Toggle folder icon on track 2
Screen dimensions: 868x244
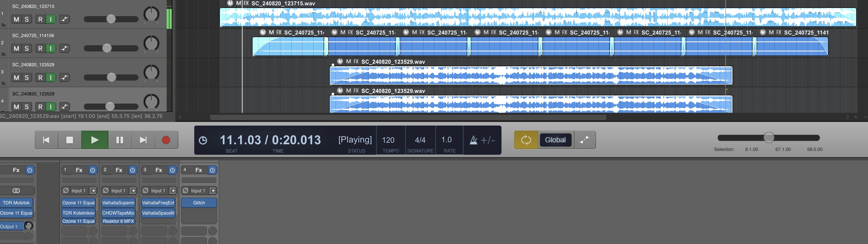[x=3, y=54]
